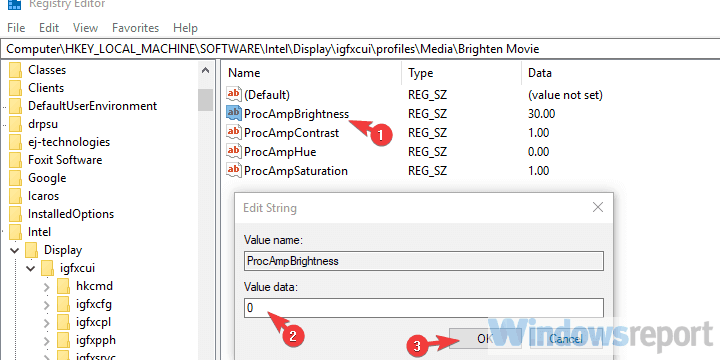Viewport: 720px width, 360px height.
Task: Select the drpsu folder icon
Action: point(16,124)
